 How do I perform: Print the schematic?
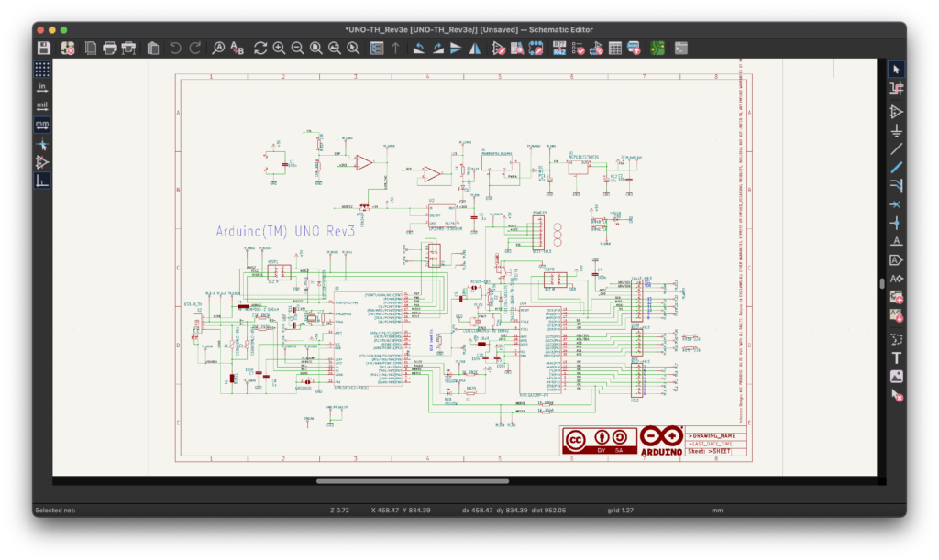tap(110, 49)
